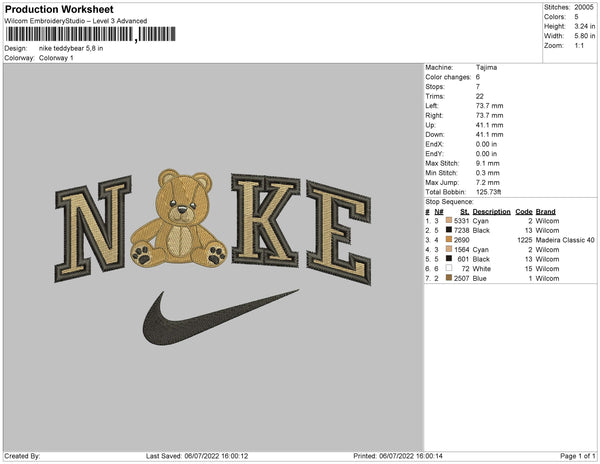Screen dimensions: 600x464
Task: Click the black swoosh in the design
Action: (x=220, y=317)
